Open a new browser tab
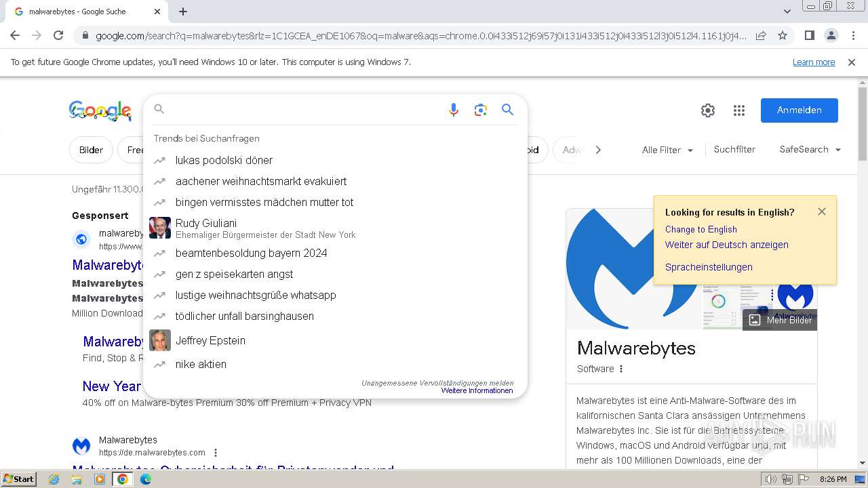 click(183, 12)
